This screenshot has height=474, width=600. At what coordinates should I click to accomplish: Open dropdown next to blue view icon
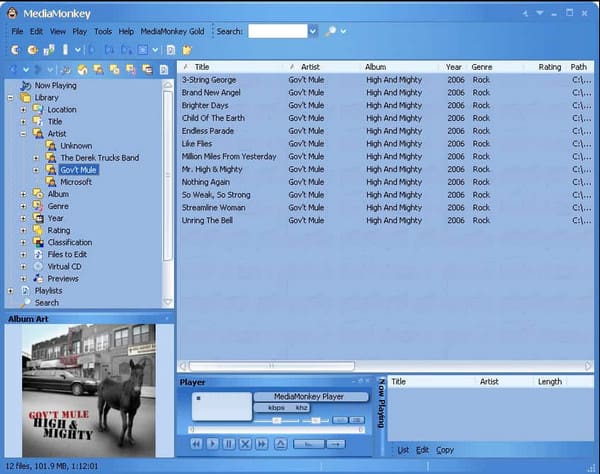tap(155, 50)
